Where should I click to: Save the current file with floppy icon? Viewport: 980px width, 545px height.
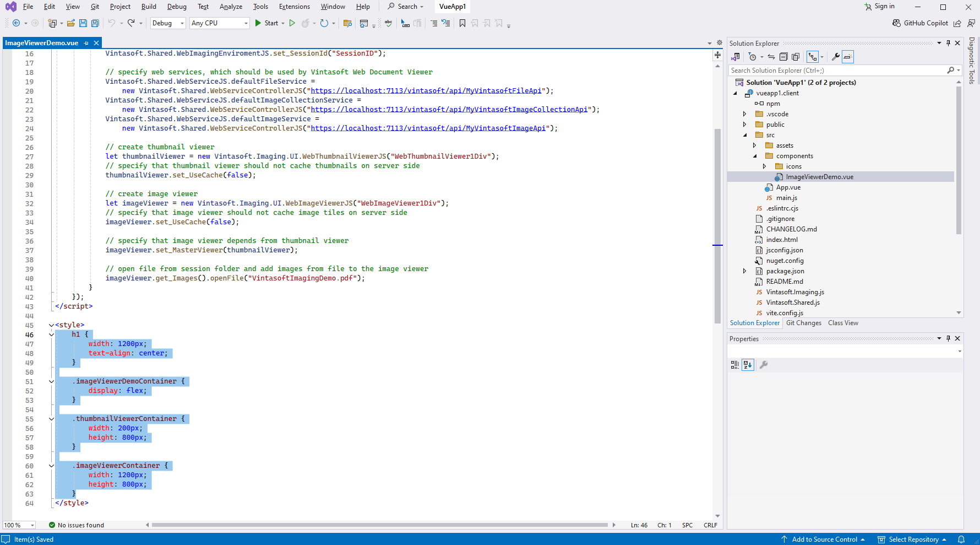[83, 23]
